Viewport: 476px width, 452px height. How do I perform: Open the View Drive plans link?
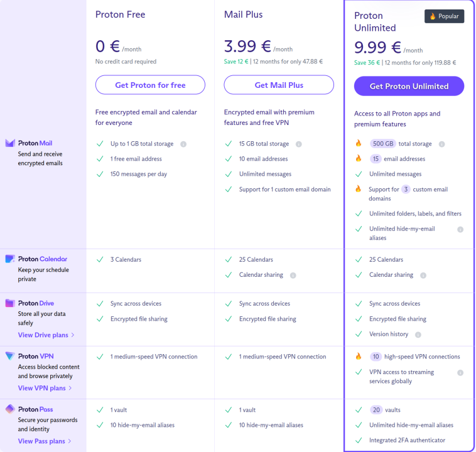coord(46,335)
